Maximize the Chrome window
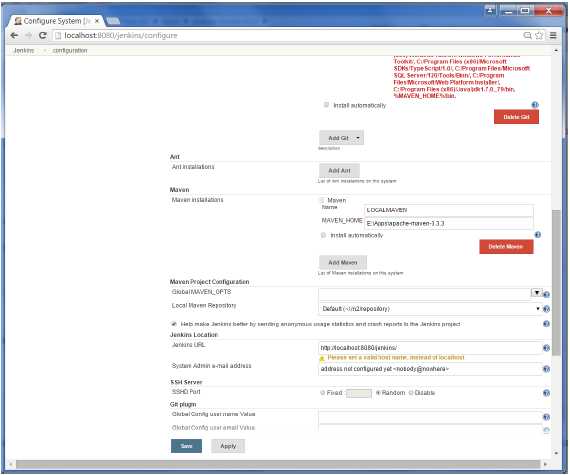This screenshot has height=475, width=570. (x=525, y=11)
